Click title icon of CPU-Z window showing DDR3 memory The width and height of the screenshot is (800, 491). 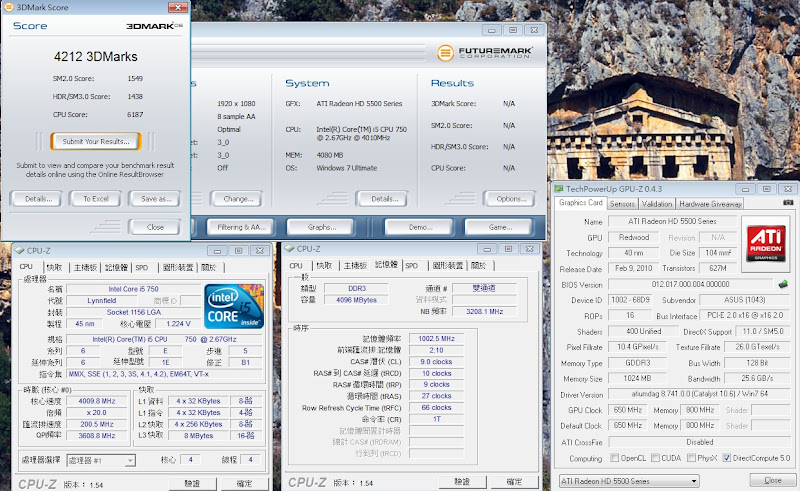289,249
